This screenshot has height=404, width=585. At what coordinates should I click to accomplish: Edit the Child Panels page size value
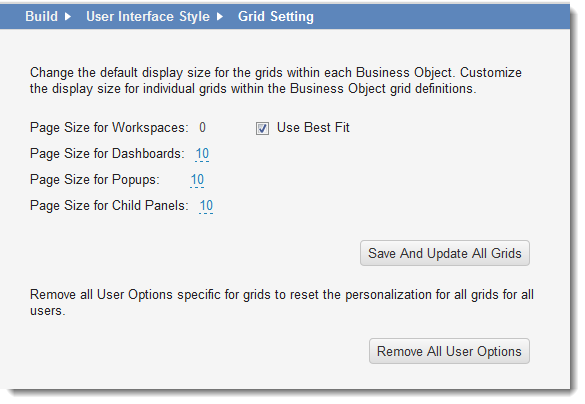[206, 206]
